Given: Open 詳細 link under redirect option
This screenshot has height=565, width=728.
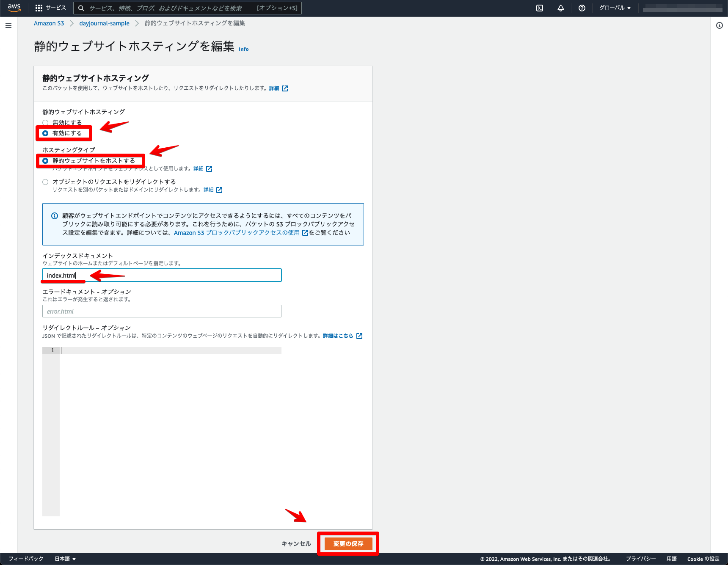Looking at the screenshot, I should point(208,190).
